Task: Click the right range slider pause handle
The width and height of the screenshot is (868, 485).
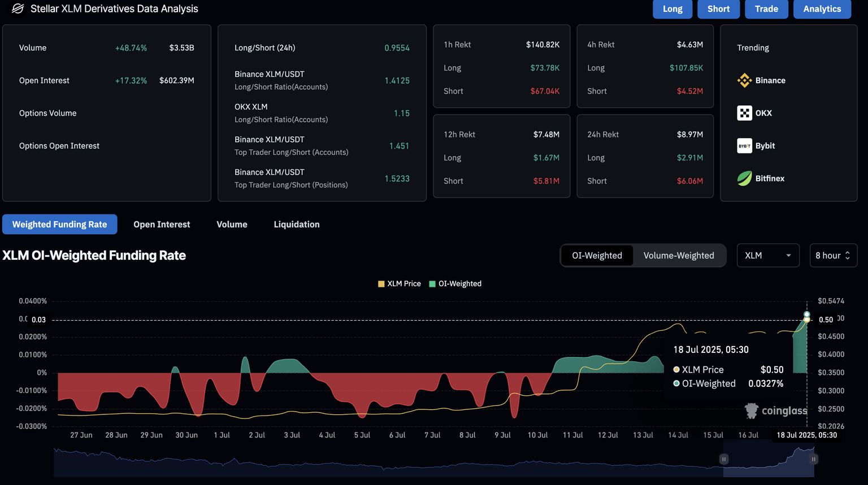Action: click(814, 459)
